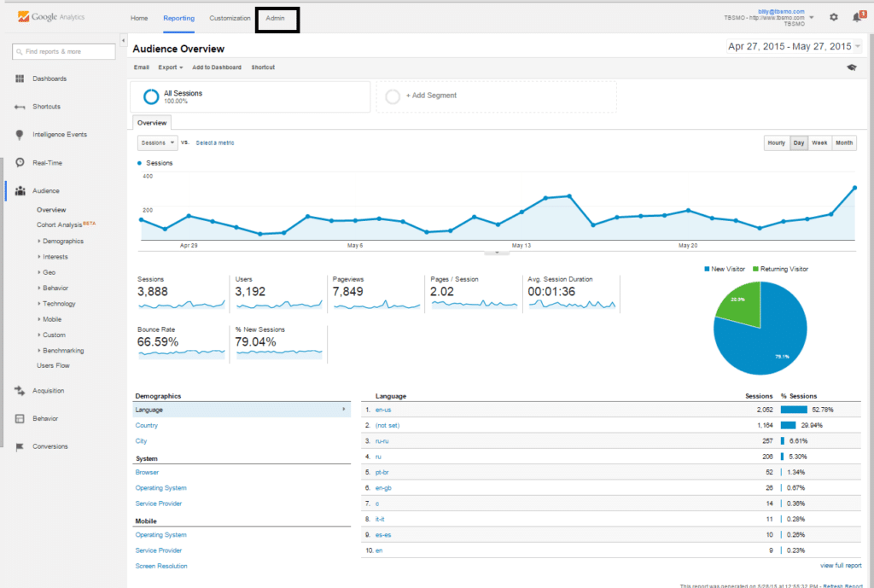
Task: Switch chart granularity to Hourly
Action: [777, 143]
